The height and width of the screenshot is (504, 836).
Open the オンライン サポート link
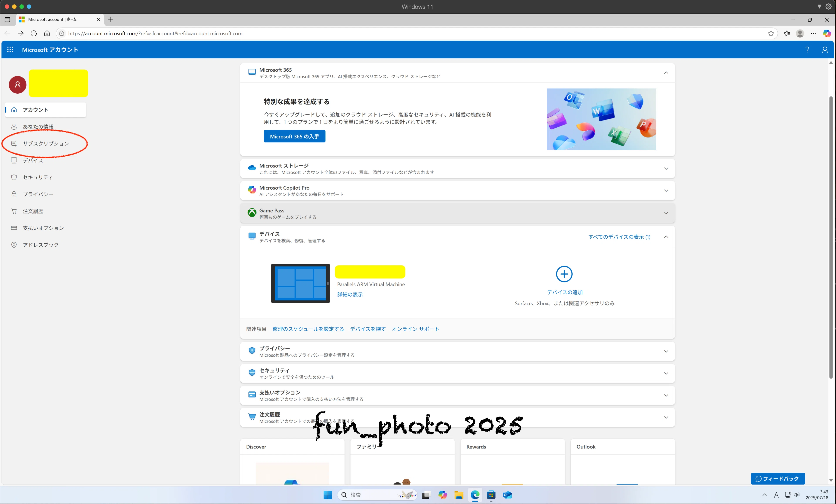coord(415,329)
